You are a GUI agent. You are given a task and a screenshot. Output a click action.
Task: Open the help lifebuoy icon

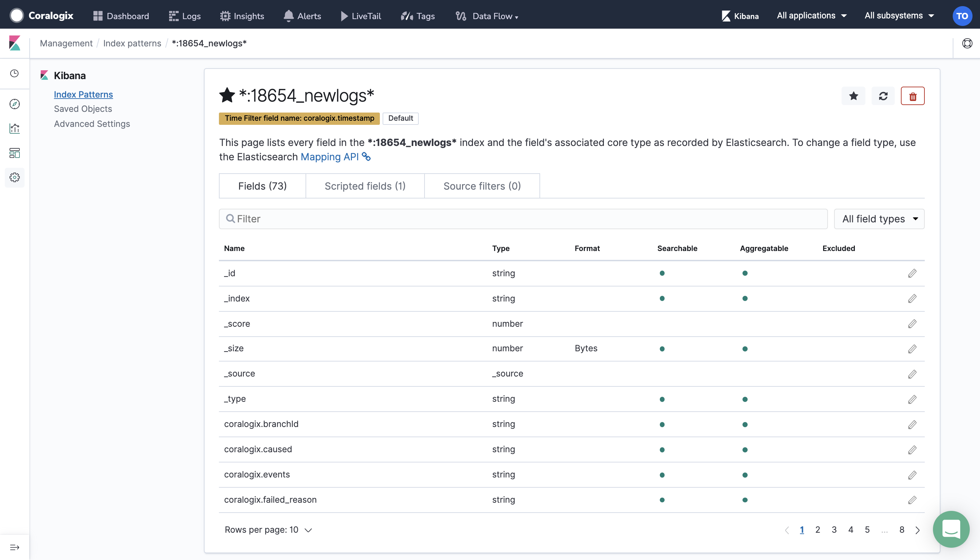967,43
